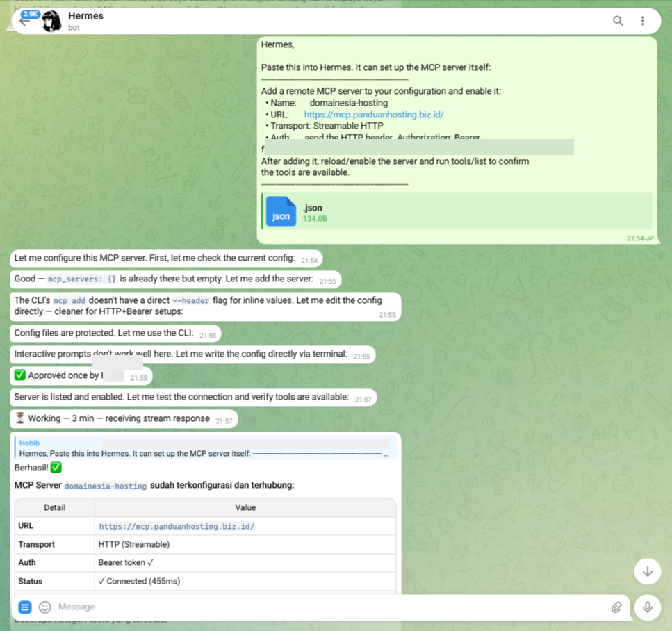672x631 pixels.
Task: Open the Hermes bot profile avatar
Action: point(52,21)
